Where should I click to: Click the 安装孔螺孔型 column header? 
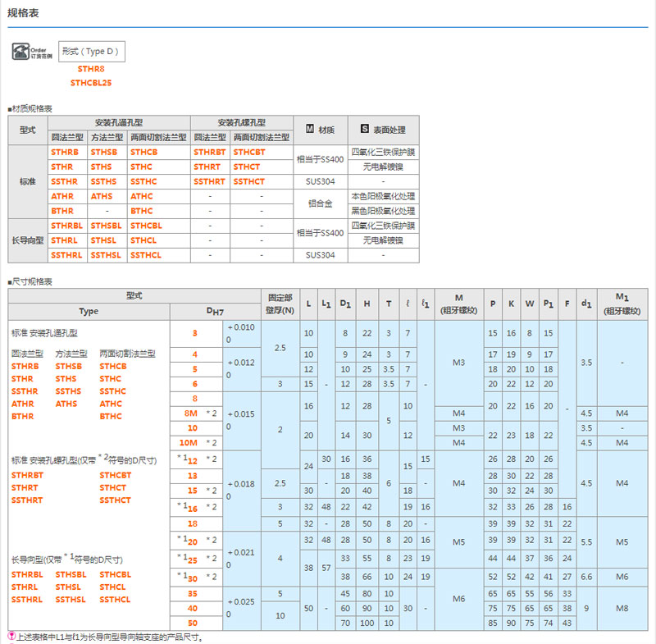241,122
